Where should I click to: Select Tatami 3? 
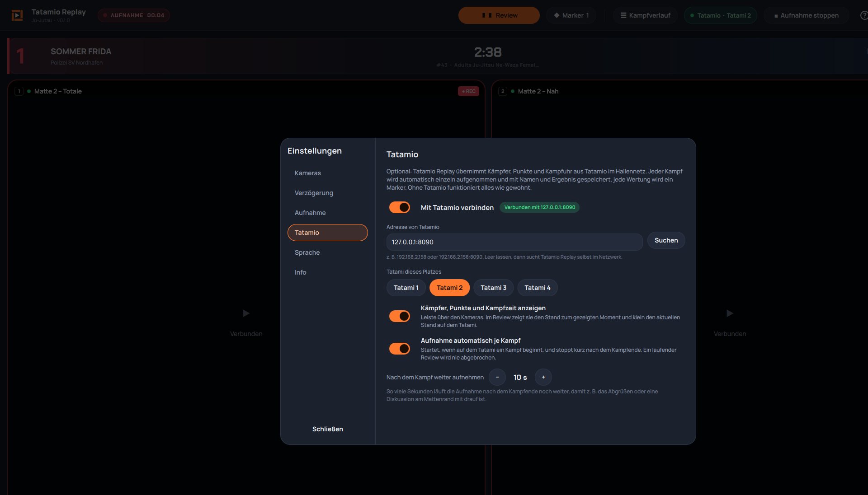[x=493, y=288]
